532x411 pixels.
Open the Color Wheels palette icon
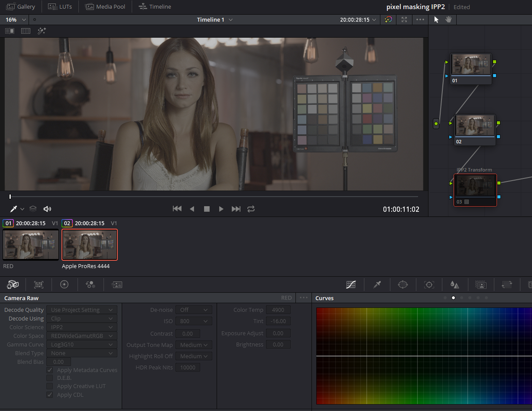64,285
